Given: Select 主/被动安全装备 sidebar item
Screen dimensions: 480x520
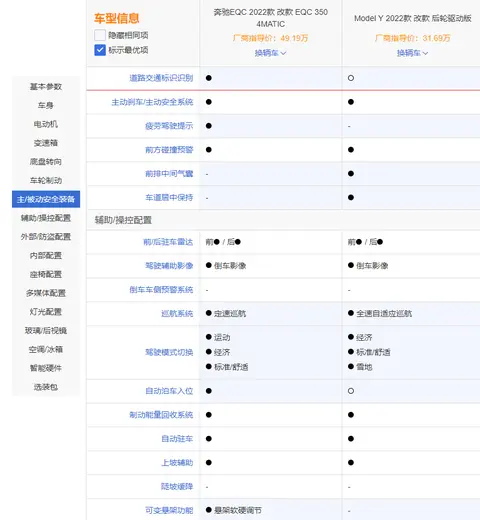Looking at the screenshot, I should click(x=46, y=199).
